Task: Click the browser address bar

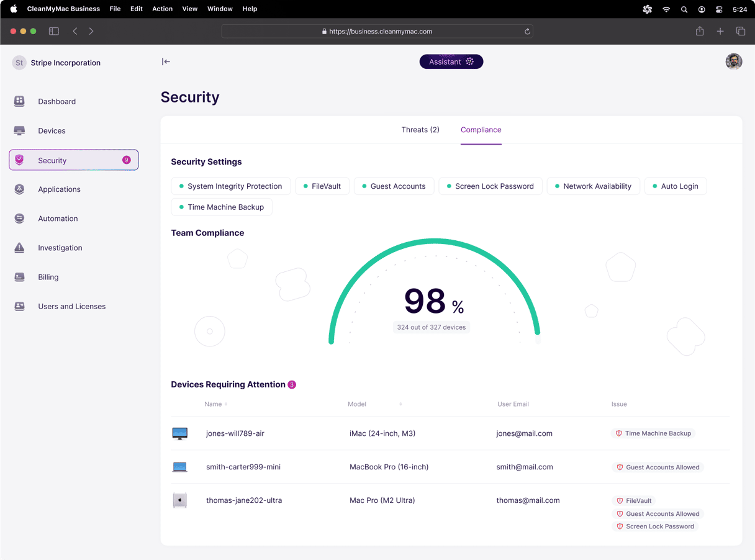Action: pyautogui.click(x=377, y=31)
